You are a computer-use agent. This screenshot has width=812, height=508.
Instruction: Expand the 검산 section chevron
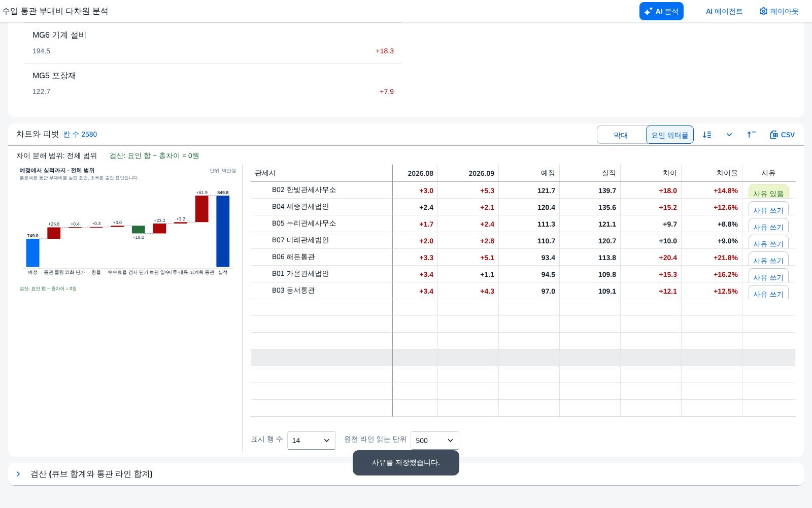(18, 474)
